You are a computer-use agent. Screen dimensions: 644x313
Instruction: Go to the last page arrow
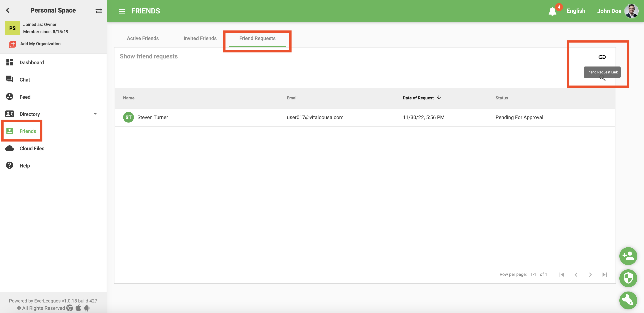click(605, 274)
